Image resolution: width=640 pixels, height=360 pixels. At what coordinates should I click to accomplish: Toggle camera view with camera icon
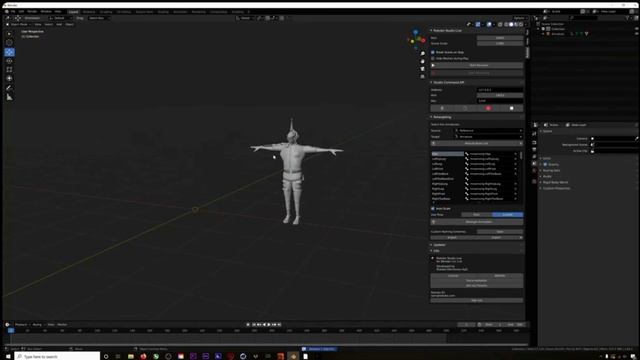422,69
